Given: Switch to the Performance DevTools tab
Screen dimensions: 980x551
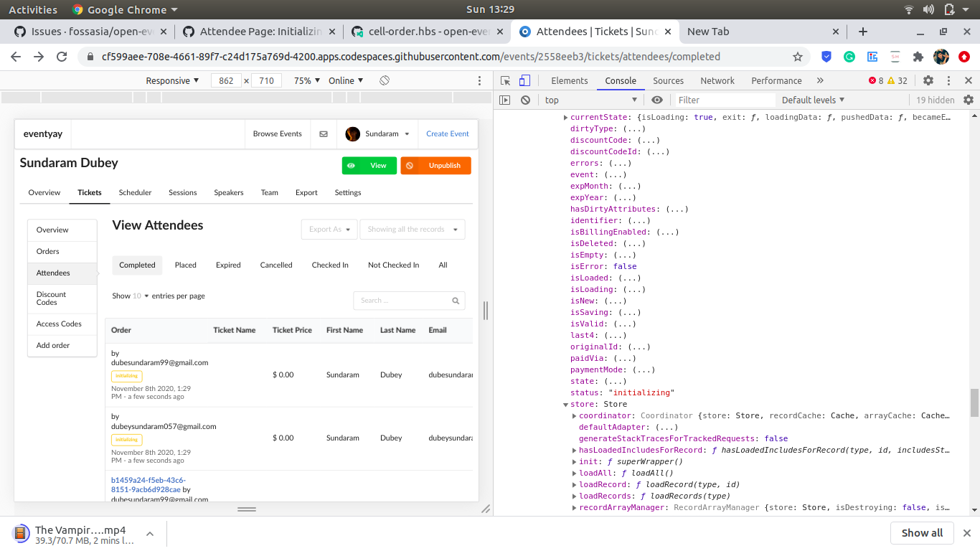Looking at the screenshot, I should point(776,80).
